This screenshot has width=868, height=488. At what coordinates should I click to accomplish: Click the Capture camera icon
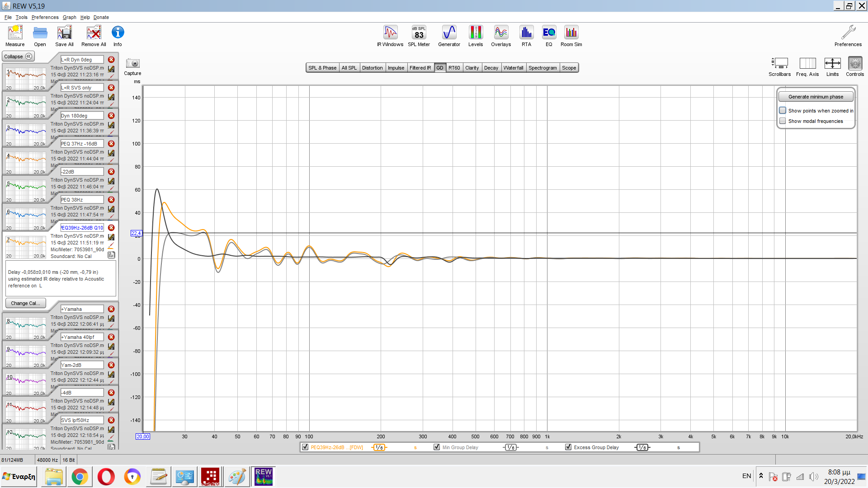[132, 64]
